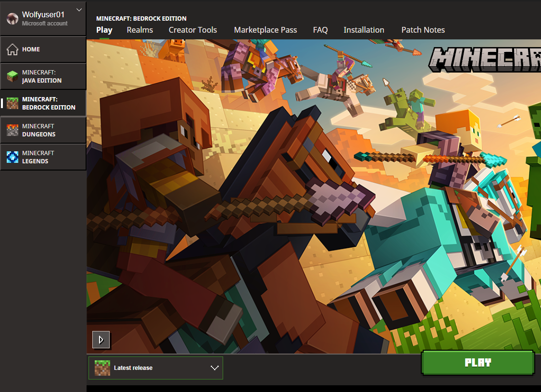Screen dimensions: 541x392
Task: Click the Minecraft Dungeons icon
Action: 13,130
